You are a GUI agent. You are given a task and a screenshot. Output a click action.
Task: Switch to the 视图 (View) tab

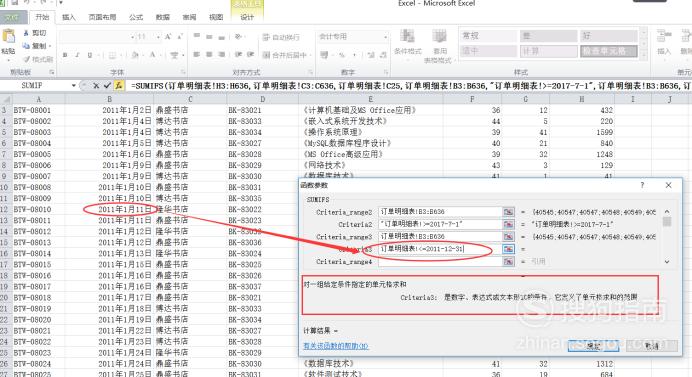[216, 17]
